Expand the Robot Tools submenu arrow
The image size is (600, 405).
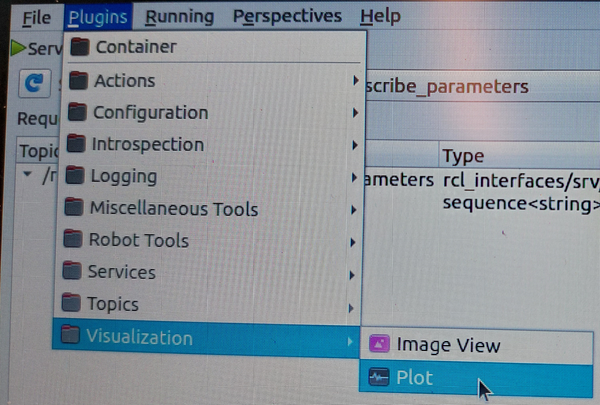[x=353, y=242]
